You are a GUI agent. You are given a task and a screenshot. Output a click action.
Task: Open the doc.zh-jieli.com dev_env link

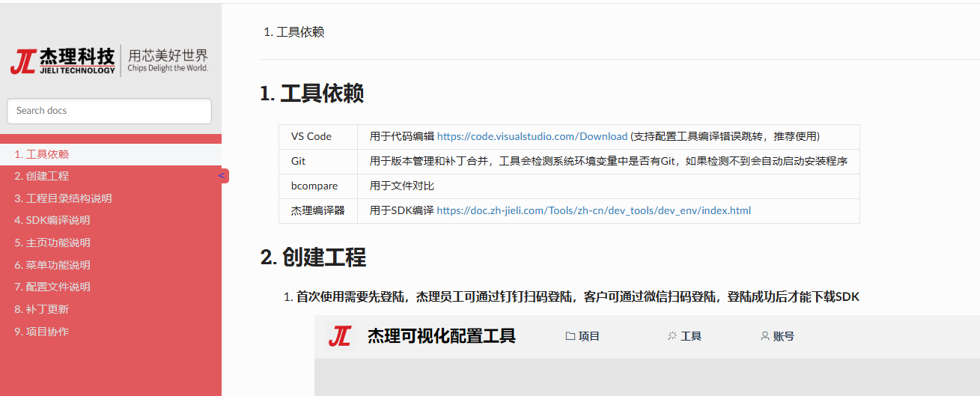[594, 210]
